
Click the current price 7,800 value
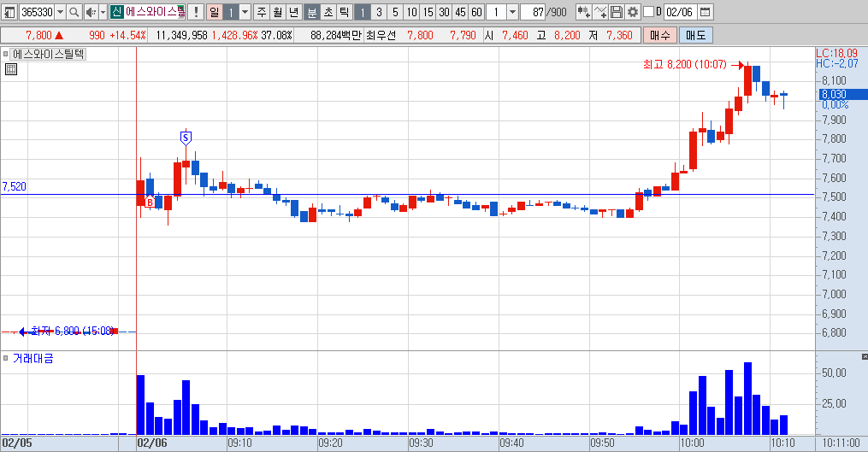pos(38,35)
